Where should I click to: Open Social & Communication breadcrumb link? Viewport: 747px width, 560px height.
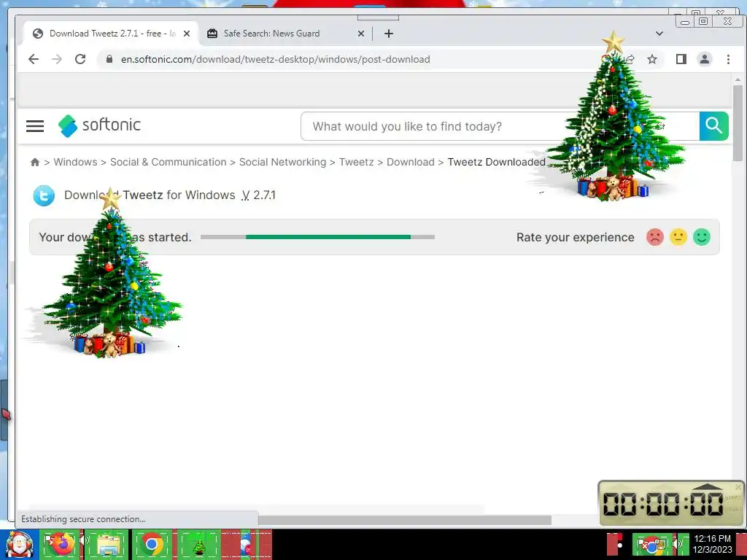point(169,162)
